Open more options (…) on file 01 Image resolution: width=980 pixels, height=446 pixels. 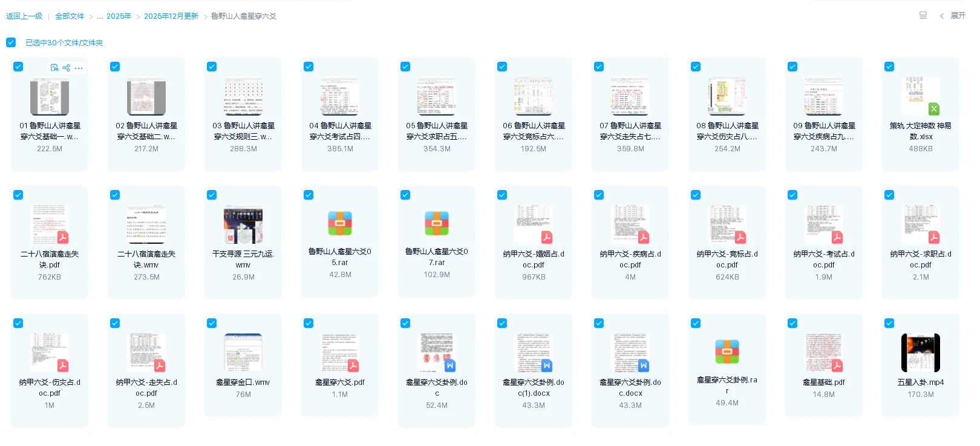(79, 68)
